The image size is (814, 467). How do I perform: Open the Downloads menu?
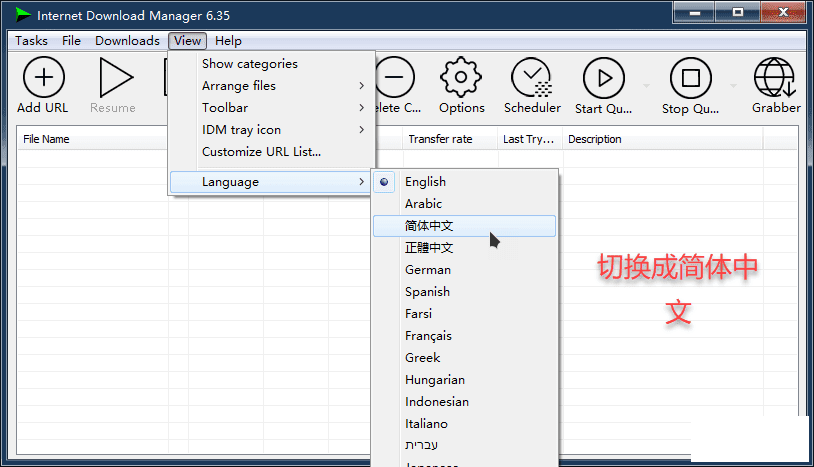coord(127,40)
